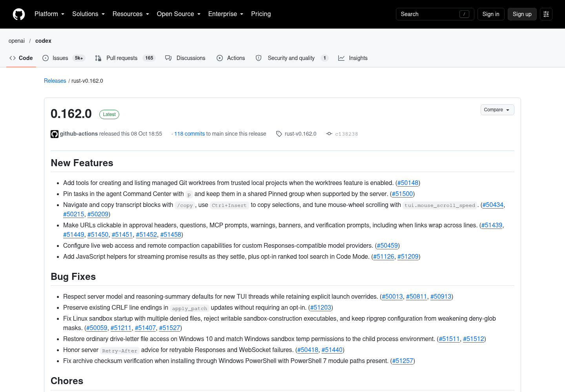Click the slash shortcut icon in Search
Viewport: 565px width, 392px height.
pyautogui.click(x=464, y=14)
